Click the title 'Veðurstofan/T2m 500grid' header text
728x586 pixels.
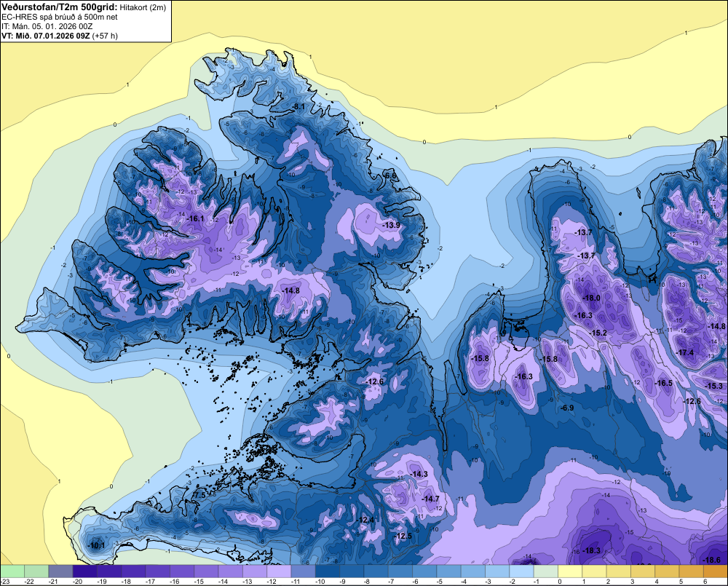point(60,7)
